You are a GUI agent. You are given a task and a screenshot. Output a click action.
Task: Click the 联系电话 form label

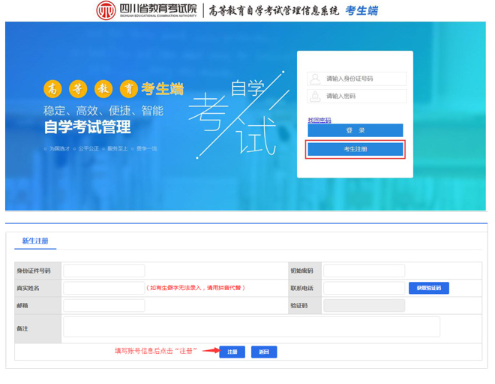click(x=302, y=288)
